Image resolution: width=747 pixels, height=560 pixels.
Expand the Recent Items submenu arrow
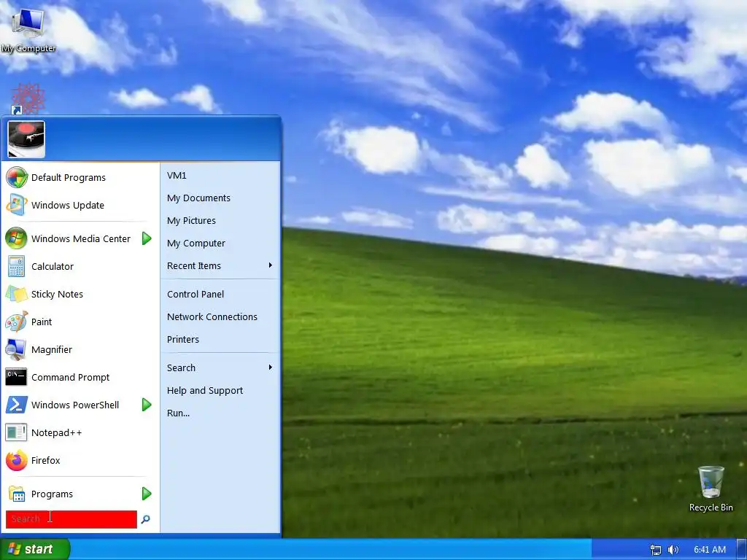click(x=271, y=265)
